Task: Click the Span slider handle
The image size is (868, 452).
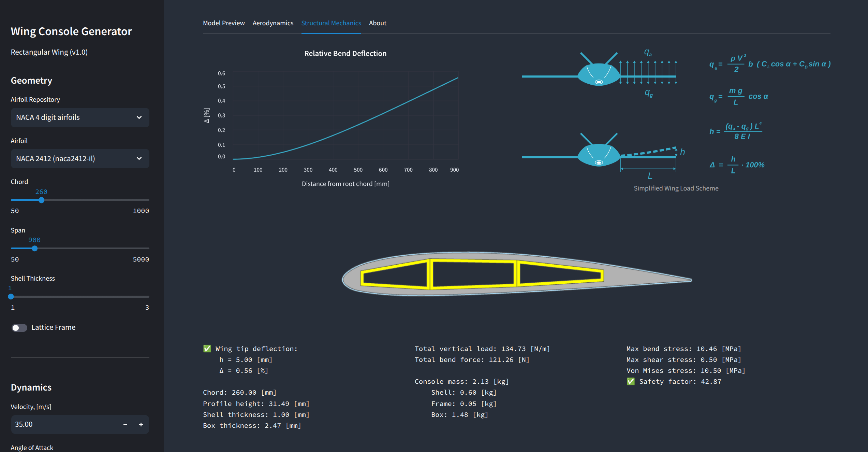Action: coord(34,248)
